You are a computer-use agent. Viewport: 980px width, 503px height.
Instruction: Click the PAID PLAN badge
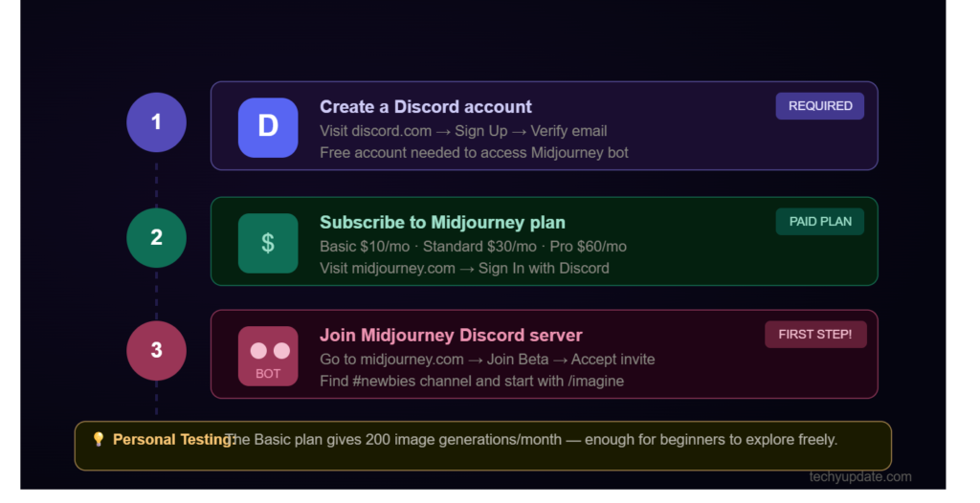(819, 221)
